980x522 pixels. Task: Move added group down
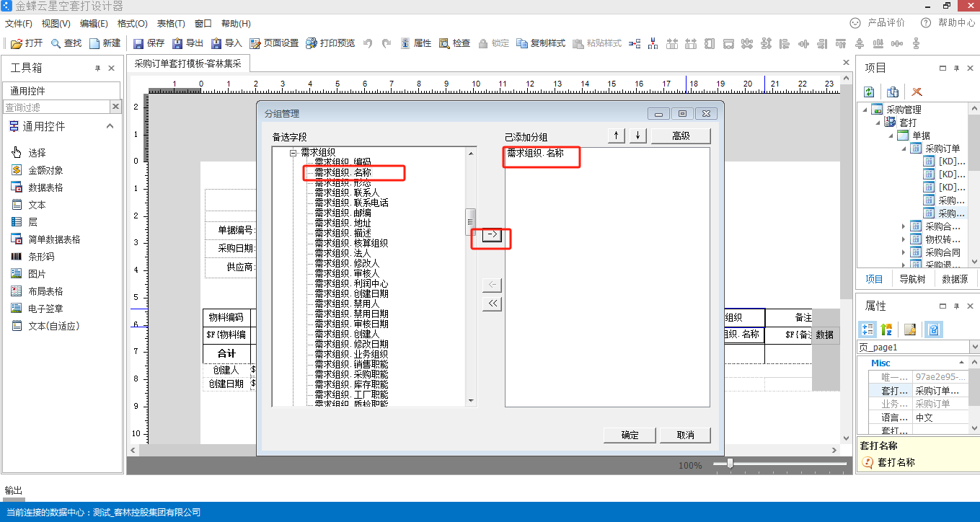[638, 136]
